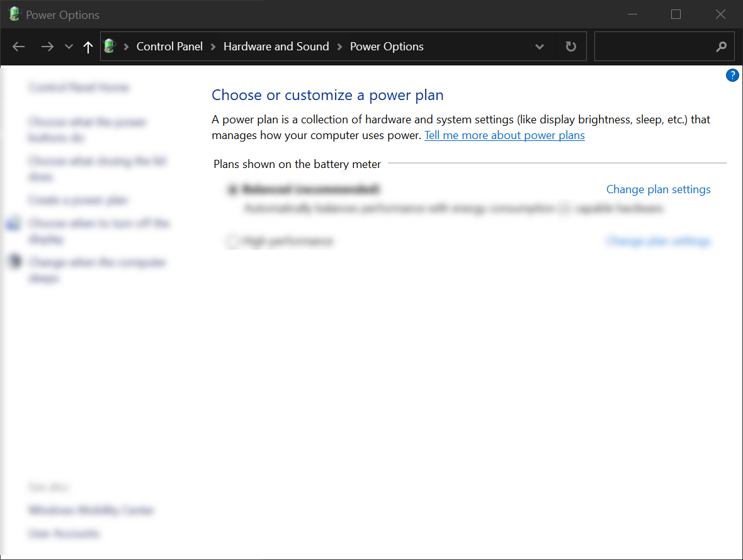Open Control Panel breadcrumb
The height and width of the screenshot is (560, 743).
coord(169,47)
